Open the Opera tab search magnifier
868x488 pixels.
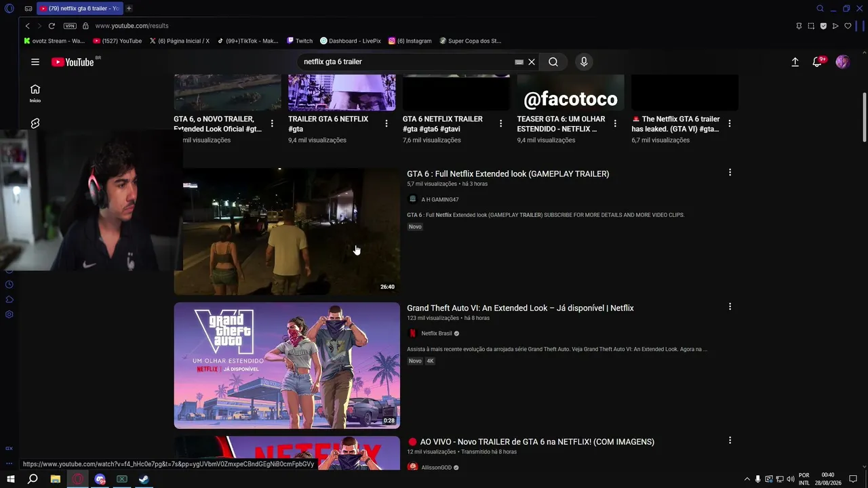pos(820,9)
